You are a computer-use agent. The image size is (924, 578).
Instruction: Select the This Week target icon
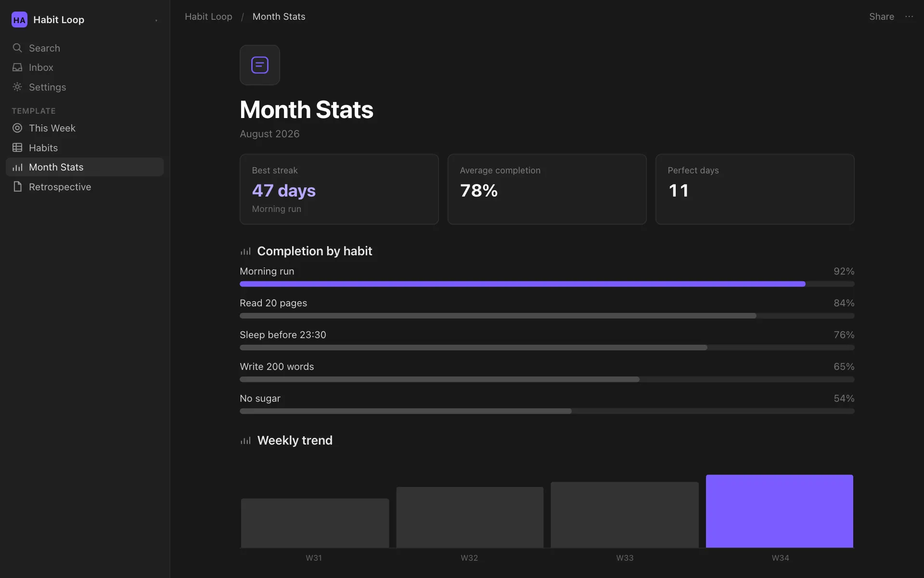tap(17, 128)
